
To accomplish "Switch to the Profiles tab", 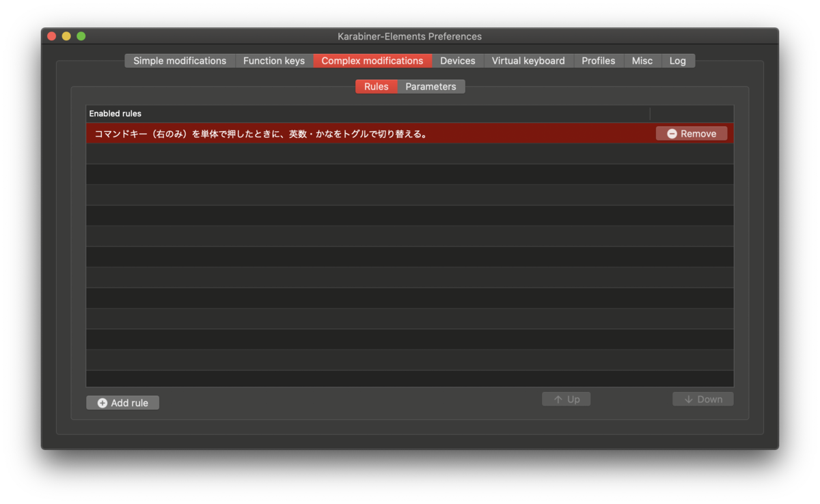I will click(x=599, y=61).
